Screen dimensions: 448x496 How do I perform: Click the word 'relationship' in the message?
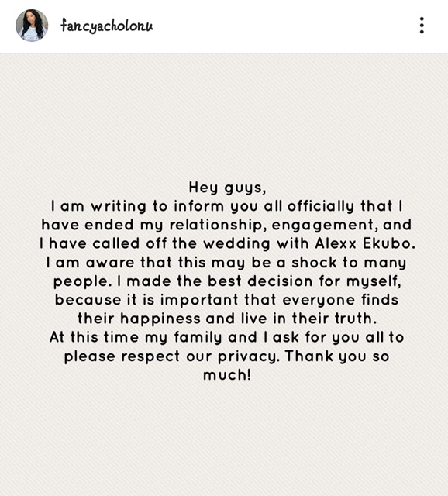216,226
